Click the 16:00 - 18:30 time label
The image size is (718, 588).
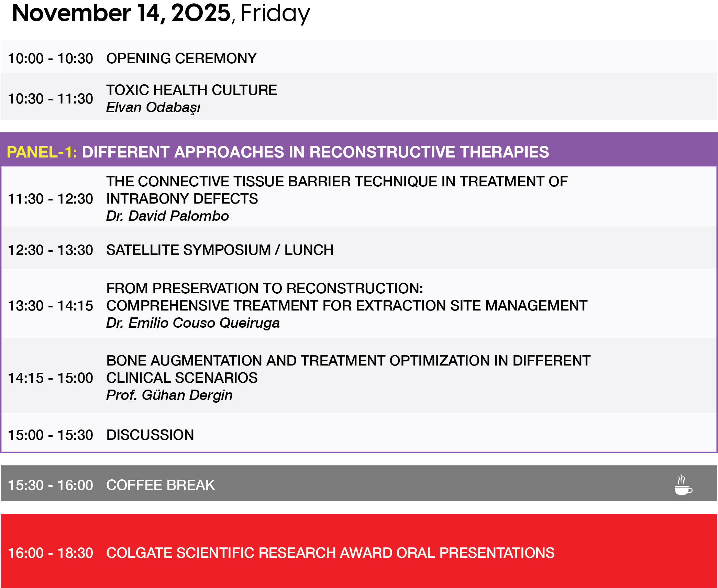(x=51, y=553)
